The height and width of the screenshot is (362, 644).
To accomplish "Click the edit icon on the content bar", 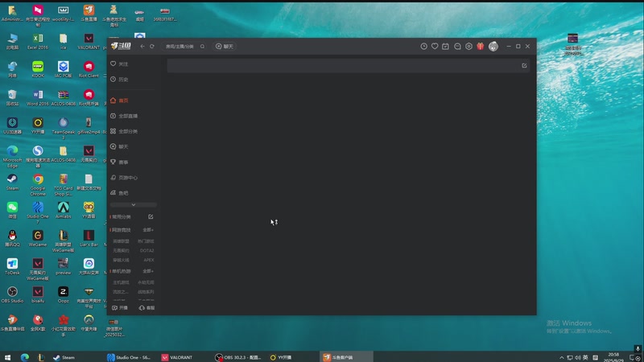I will pyautogui.click(x=524, y=66).
